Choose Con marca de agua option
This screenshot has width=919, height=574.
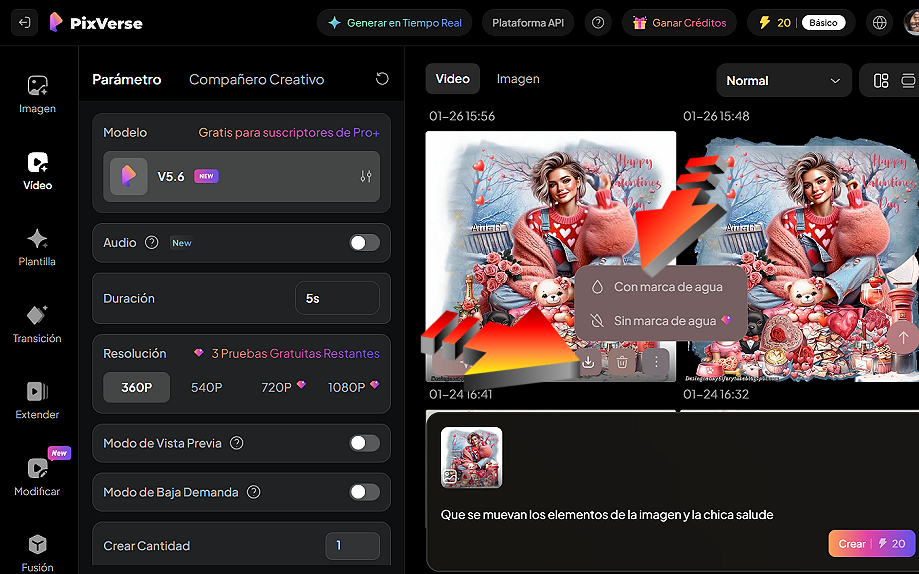point(666,287)
